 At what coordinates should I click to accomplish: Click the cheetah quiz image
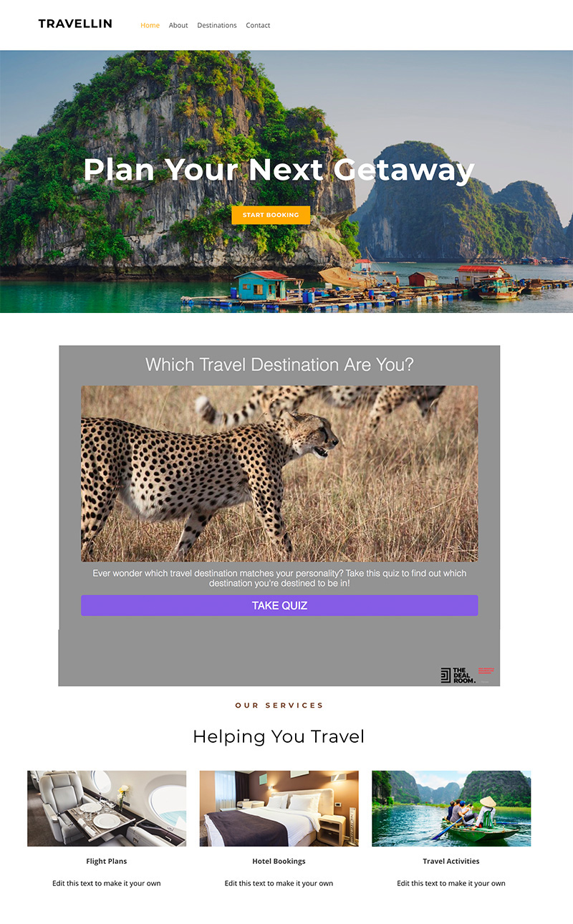point(279,473)
